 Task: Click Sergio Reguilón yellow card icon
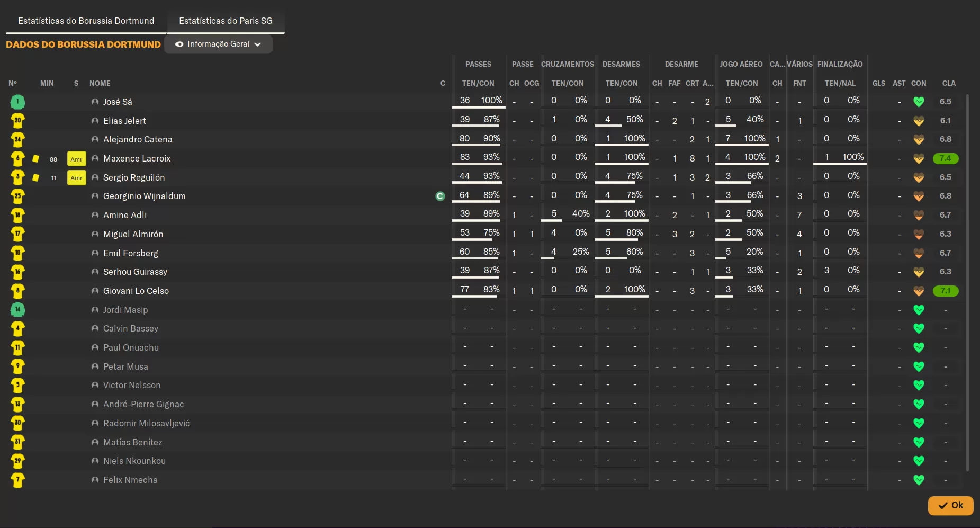tap(35, 177)
